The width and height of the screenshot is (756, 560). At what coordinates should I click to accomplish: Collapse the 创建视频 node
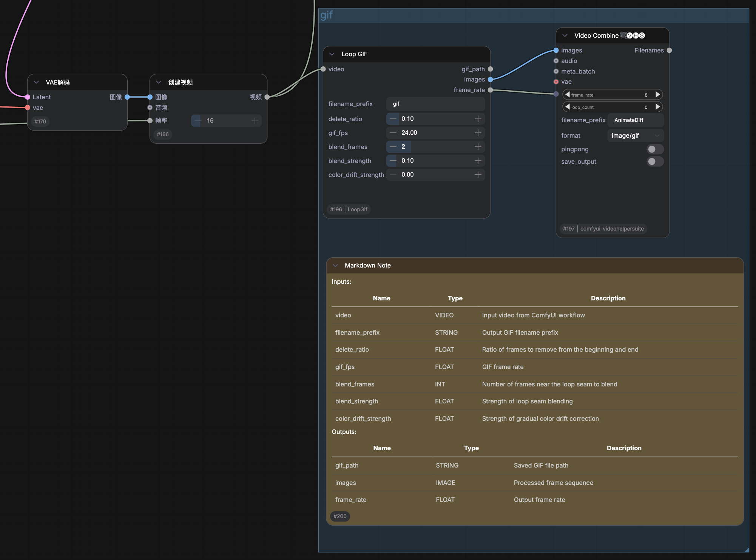159,82
